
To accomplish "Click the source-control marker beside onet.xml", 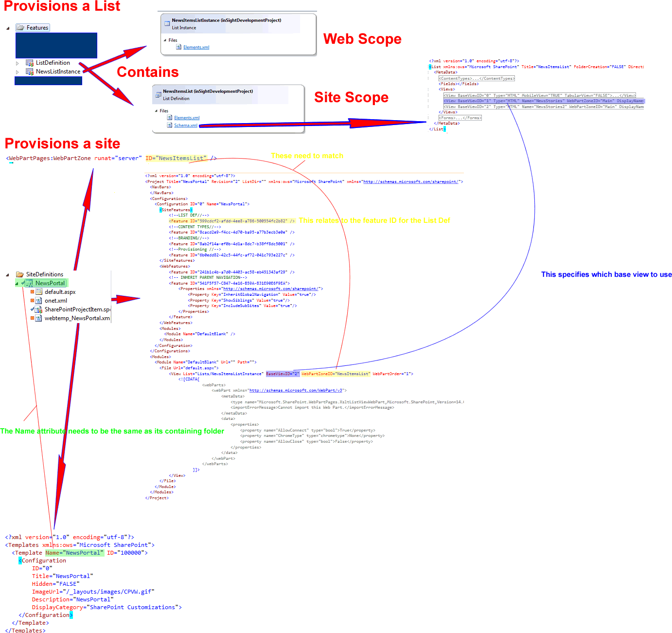I will (33, 301).
